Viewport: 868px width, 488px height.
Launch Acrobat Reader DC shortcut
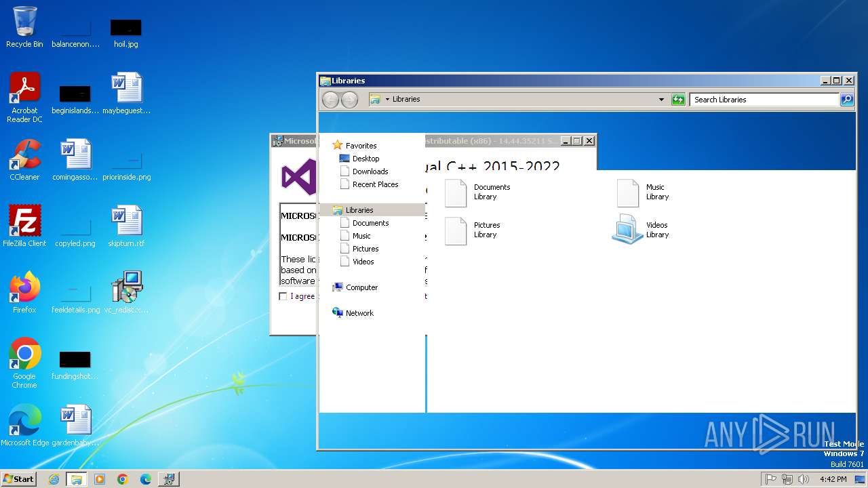24,98
